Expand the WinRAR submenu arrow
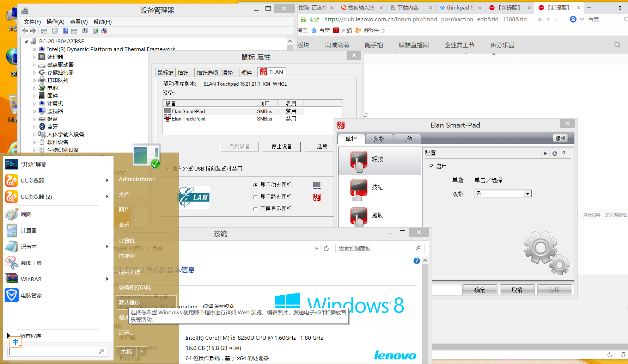Screen dimensions: 628x364 pyautogui.click(x=107, y=279)
